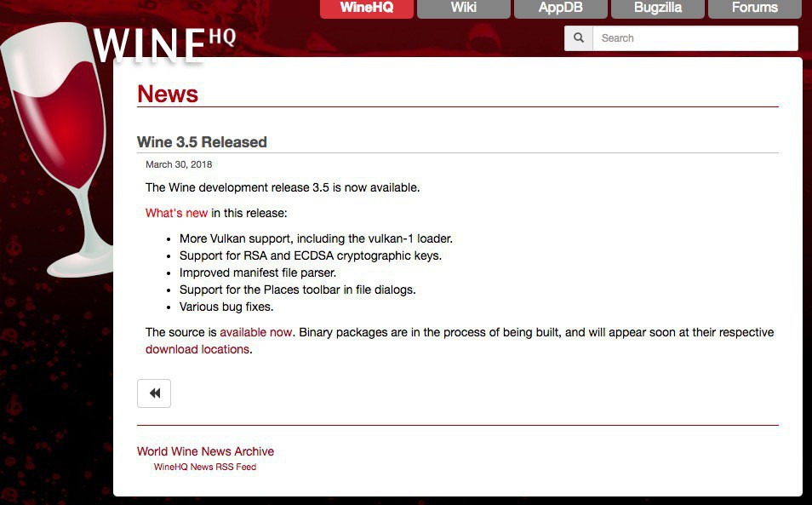Image resolution: width=812 pixels, height=505 pixels.
Task: Open the WineHQ News RSS Feed link
Action: pyautogui.click(x=205, y=467)
